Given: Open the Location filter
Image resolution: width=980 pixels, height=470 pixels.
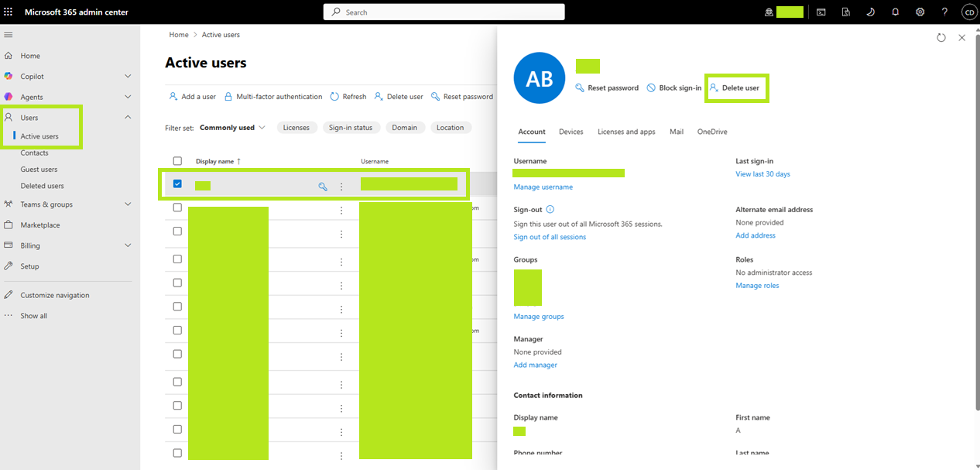Looking at the screenshot, I should click(x=450, y=128).
